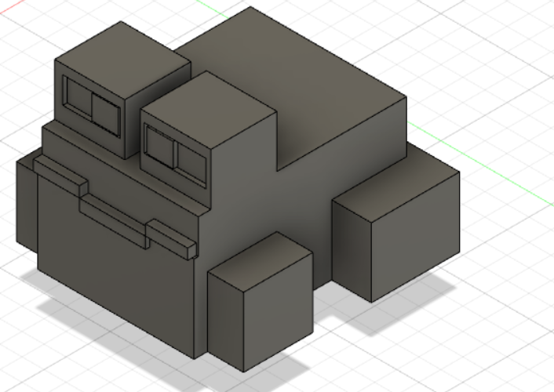Select the left-facing face of front foot block
Viewport: 554px width, 392px height.
click(226, 321)
